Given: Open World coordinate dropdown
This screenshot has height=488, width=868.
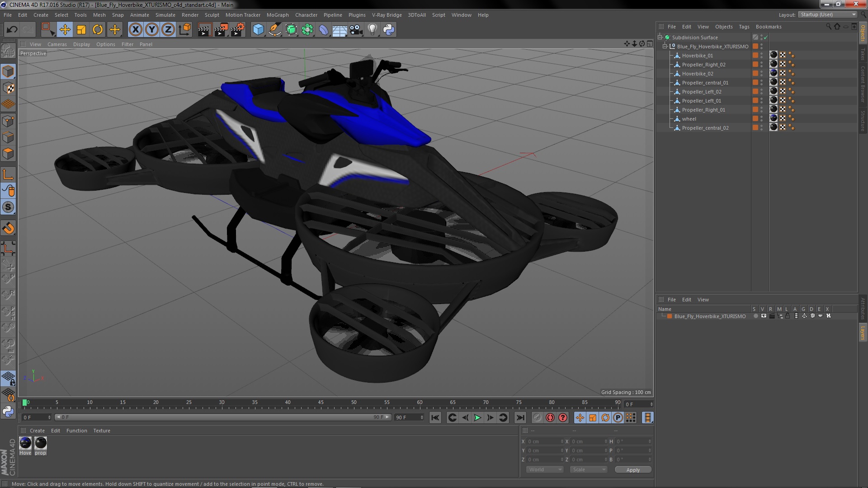Looking at the screenshot, I should coord(545,469).
